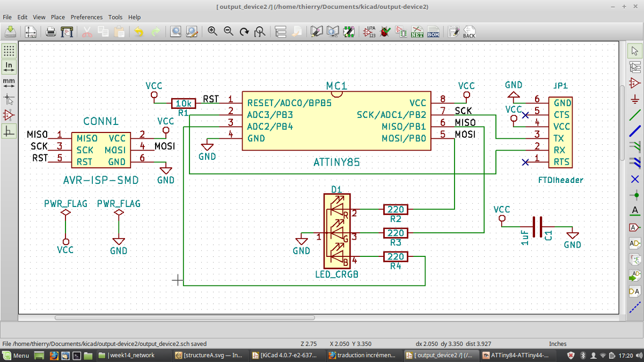This screenshot has width=644, height=362.
Task: Select the import hierarchical label tool
Action: coord(635,275)
